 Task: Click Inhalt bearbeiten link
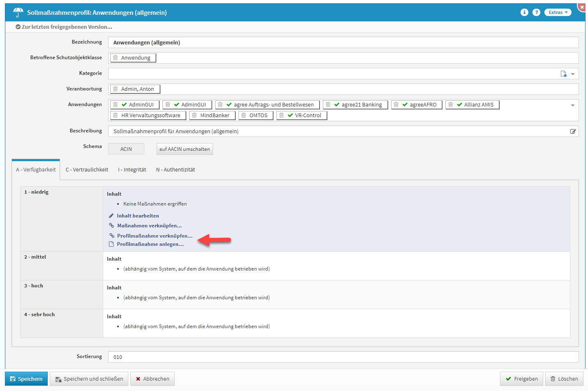pyautogui.click(x=137, y=216)
